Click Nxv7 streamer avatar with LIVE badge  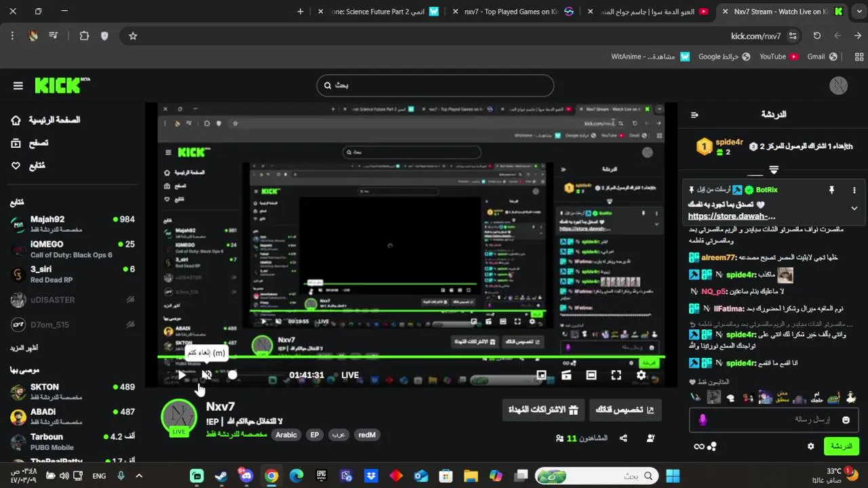[179, 417]
